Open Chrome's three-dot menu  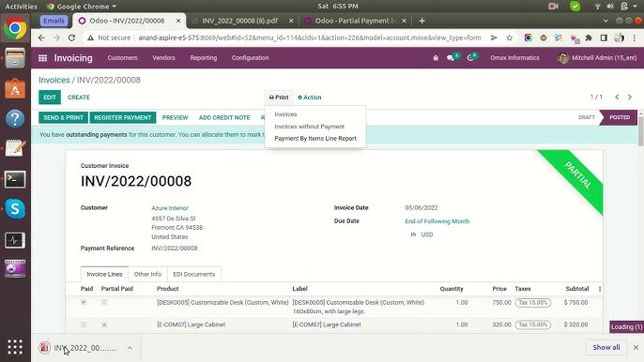pos(635,38)
